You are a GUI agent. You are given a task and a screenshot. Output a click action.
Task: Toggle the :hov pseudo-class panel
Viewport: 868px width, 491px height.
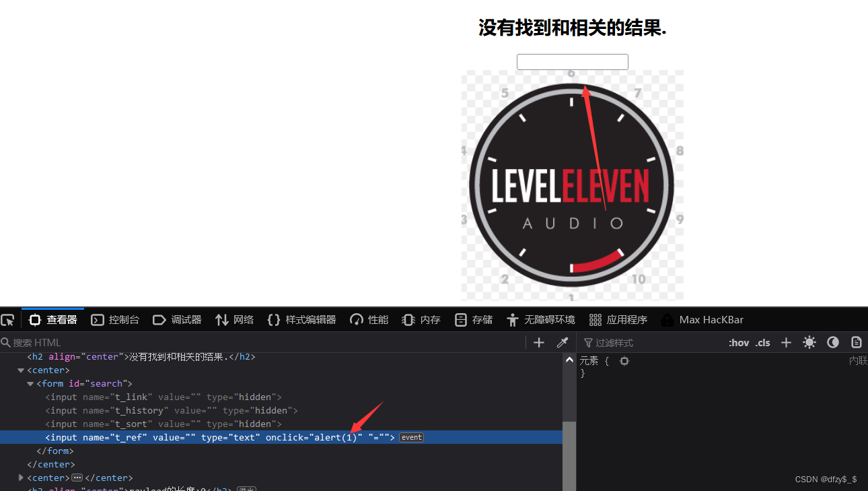[739, 343]
